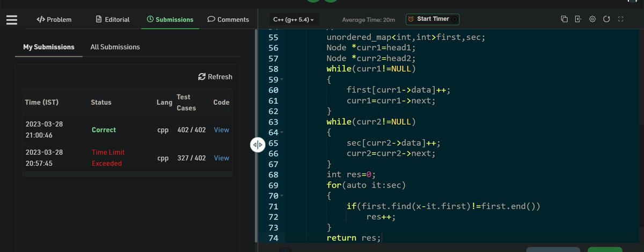Click the Status column header

101,102
